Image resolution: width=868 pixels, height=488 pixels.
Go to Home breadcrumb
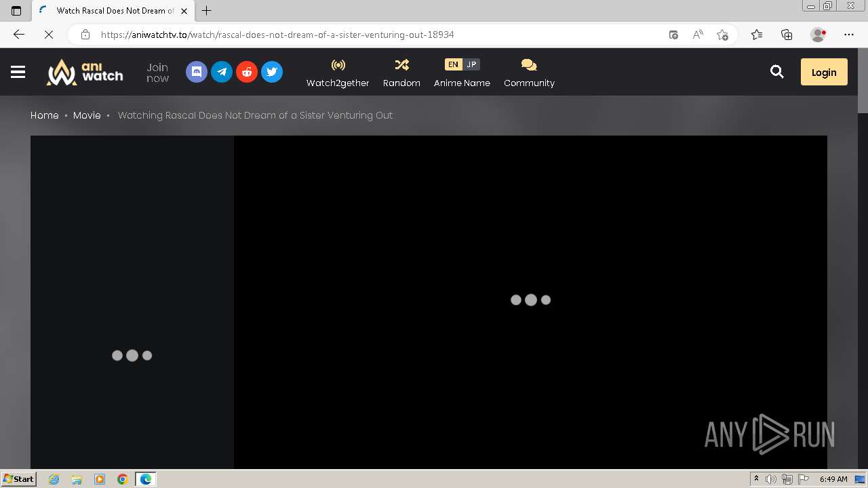(45, 115)
